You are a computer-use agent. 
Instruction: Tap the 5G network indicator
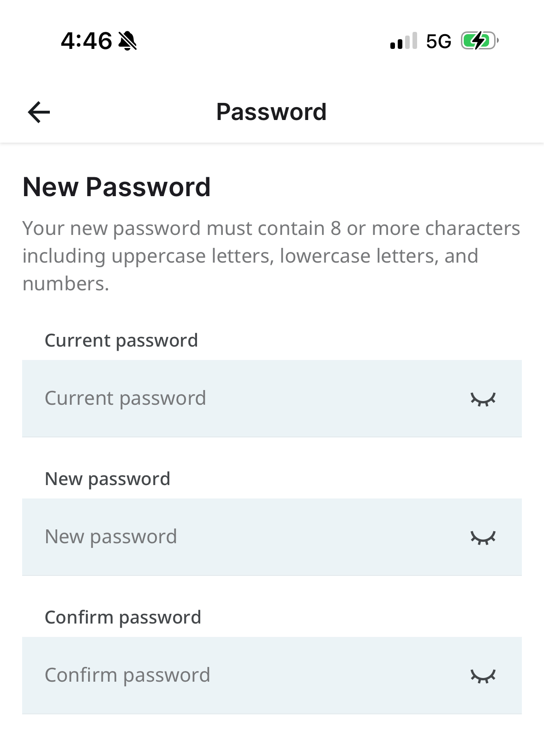pos(438,42)
